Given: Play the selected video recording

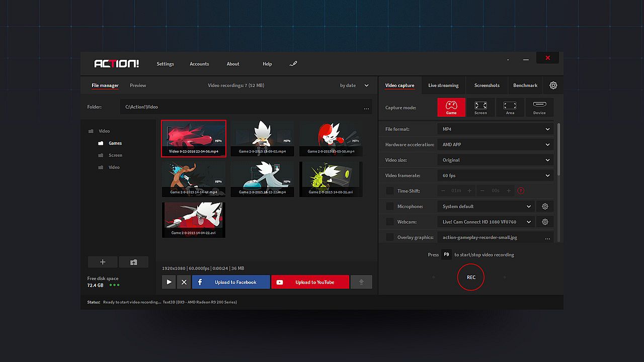Looking at the screenshot, I should tap(169, 282).
